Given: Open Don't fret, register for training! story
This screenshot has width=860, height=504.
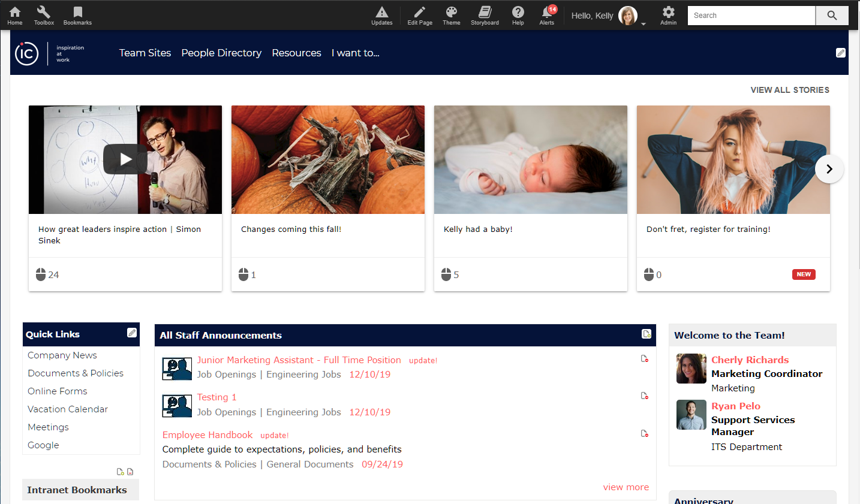Looking at the screenshot, I should coord(708,230).
